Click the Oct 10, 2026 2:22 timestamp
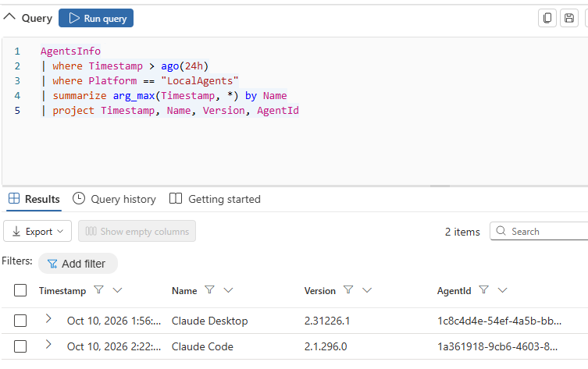 click(x=114, y=346)
